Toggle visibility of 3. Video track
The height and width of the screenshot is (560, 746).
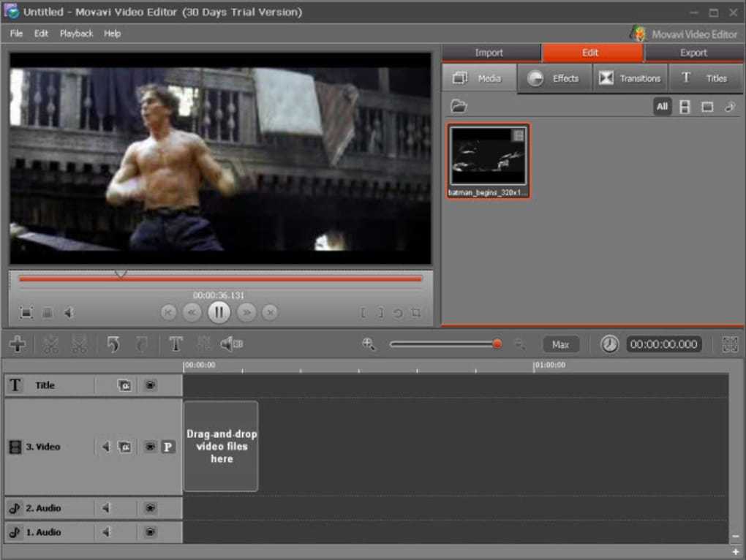[151, 447]
